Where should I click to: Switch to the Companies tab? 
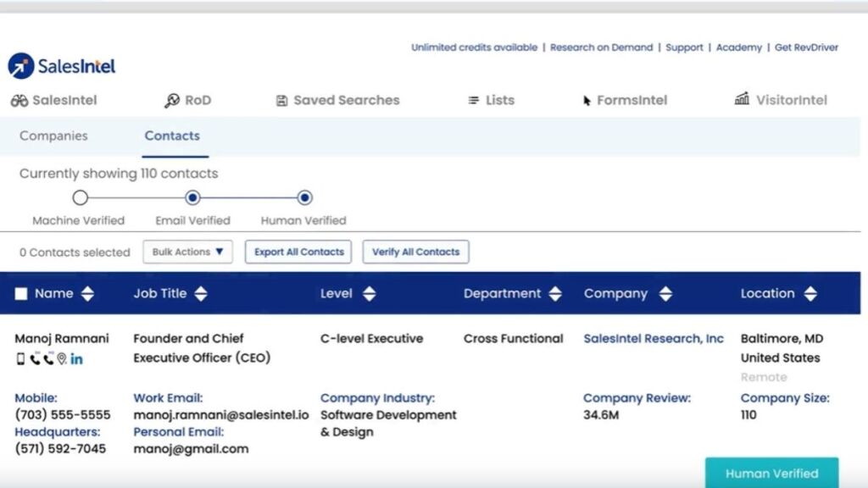tap(53, 136)
